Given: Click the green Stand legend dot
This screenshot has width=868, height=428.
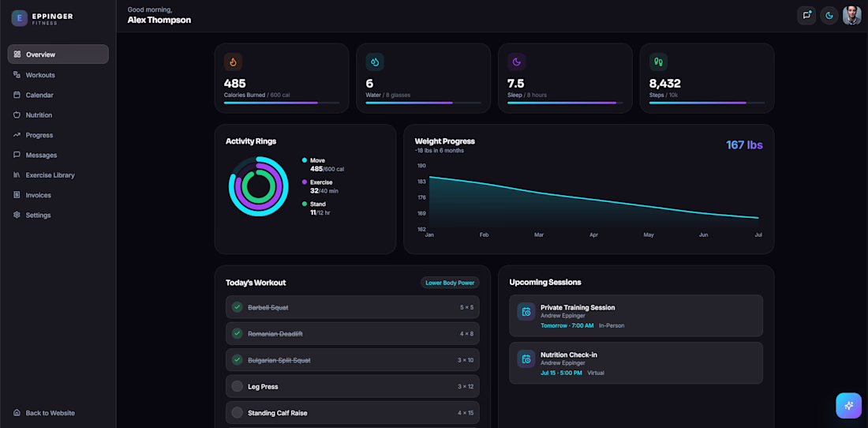Looking at the screenshot, I should pyautogui.click(x=305, y=204).
